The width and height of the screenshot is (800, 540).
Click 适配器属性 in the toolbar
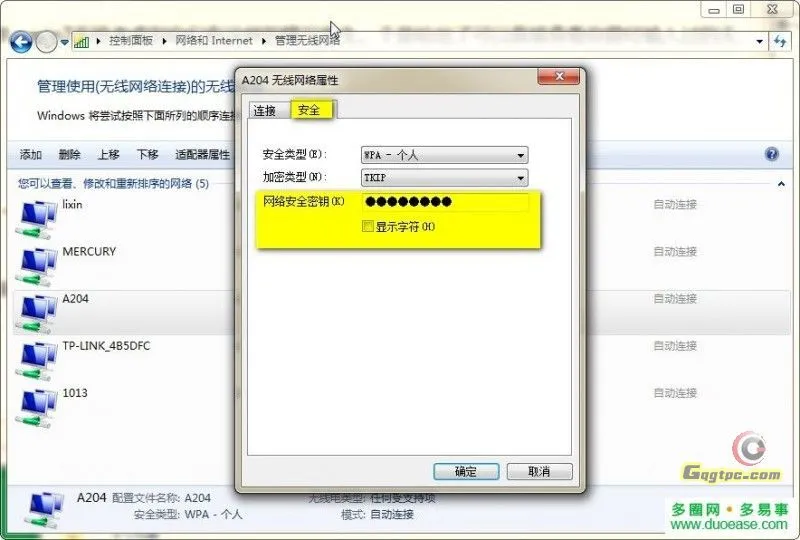[203, 154]
